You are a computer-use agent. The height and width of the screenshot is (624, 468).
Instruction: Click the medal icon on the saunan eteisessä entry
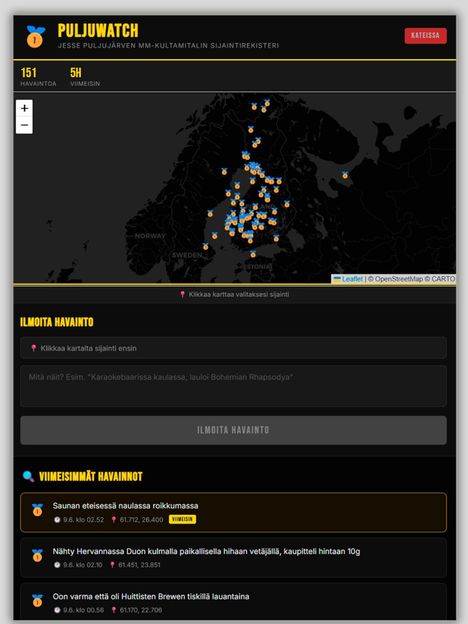(x=37, y=510)
